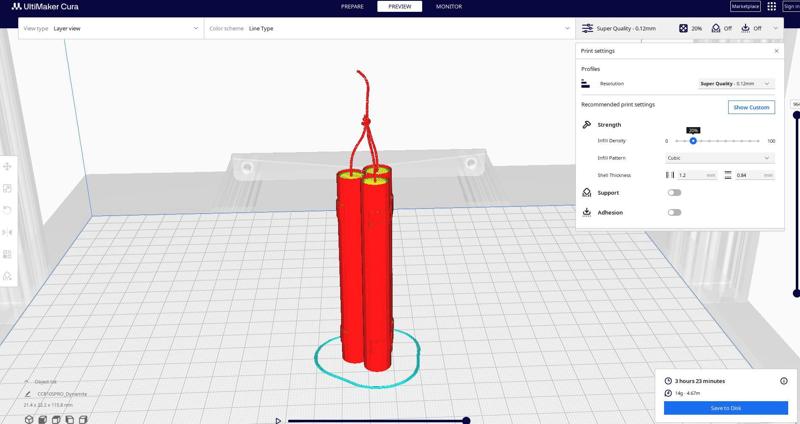Viewport: 800px width, 424px height.
Task: Click the shell wall thickness icon
Action: tap(670, 175)
